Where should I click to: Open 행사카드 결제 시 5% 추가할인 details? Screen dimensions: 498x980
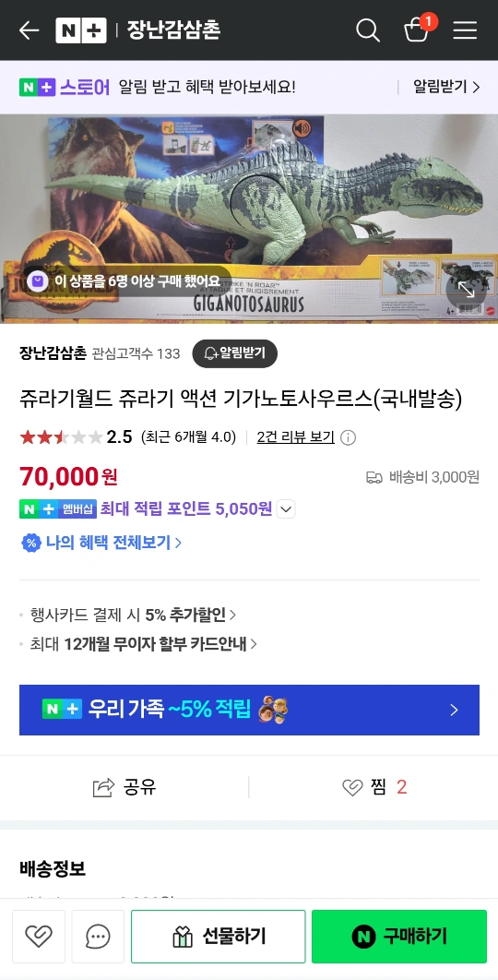pyautogui.click(x=133, y=615)
